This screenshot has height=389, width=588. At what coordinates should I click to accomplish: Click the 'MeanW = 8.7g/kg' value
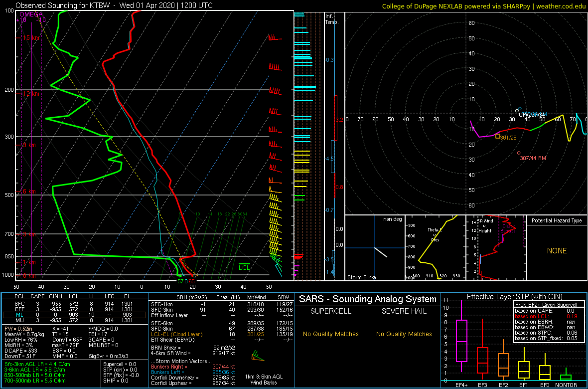click(25, 335)
